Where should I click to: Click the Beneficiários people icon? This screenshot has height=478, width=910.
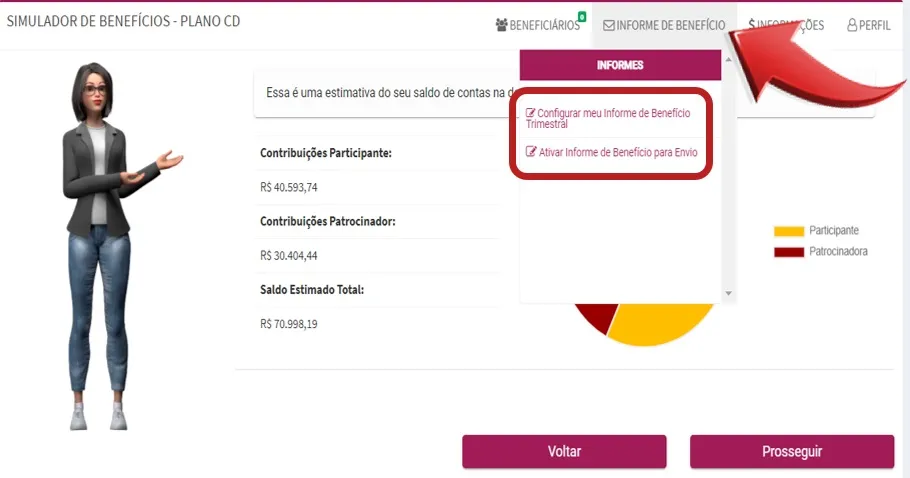[501, 25]
